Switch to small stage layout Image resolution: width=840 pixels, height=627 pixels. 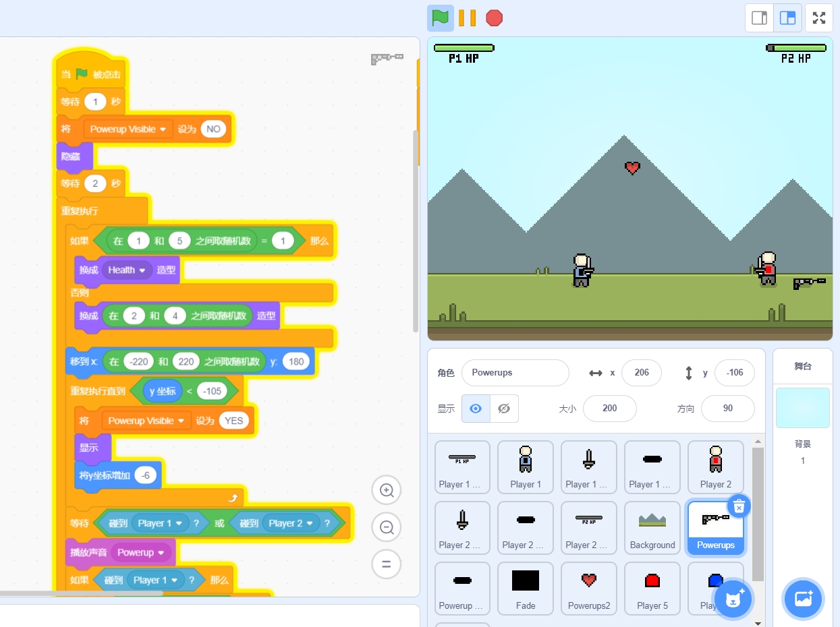[759, 18]
